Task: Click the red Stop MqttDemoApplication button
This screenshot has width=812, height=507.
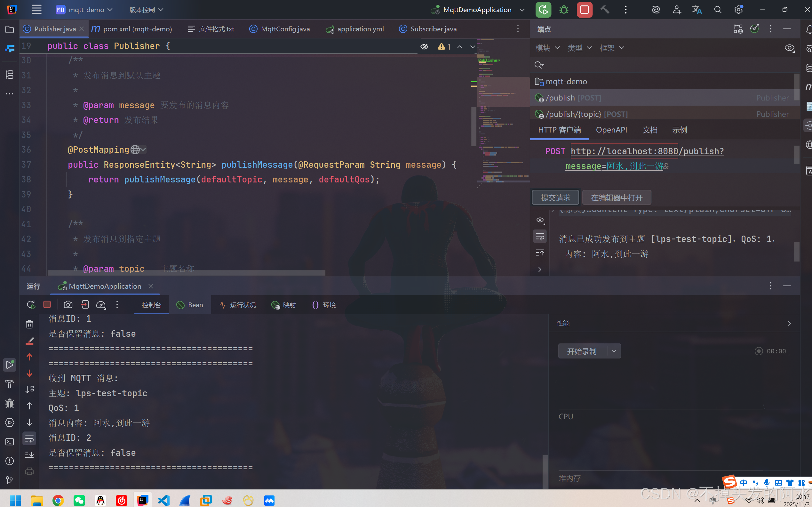Action: point(584,10)
